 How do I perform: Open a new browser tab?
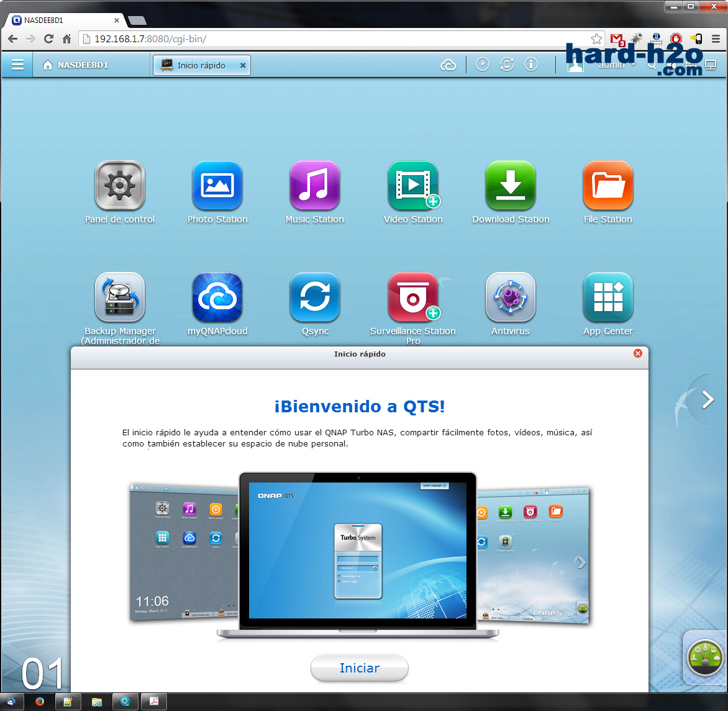coord(137,20)
